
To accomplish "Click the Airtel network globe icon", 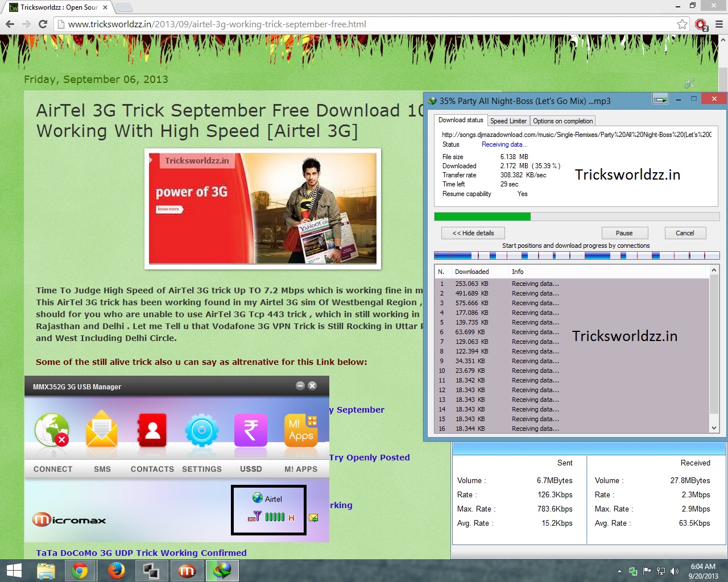I will [258, 498].
